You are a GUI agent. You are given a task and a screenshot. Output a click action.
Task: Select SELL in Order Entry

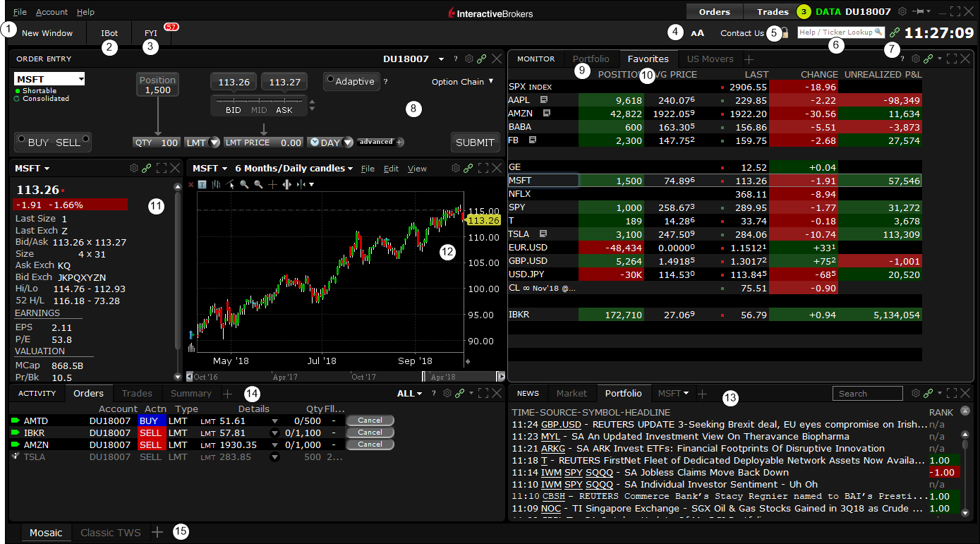[68, 143]
